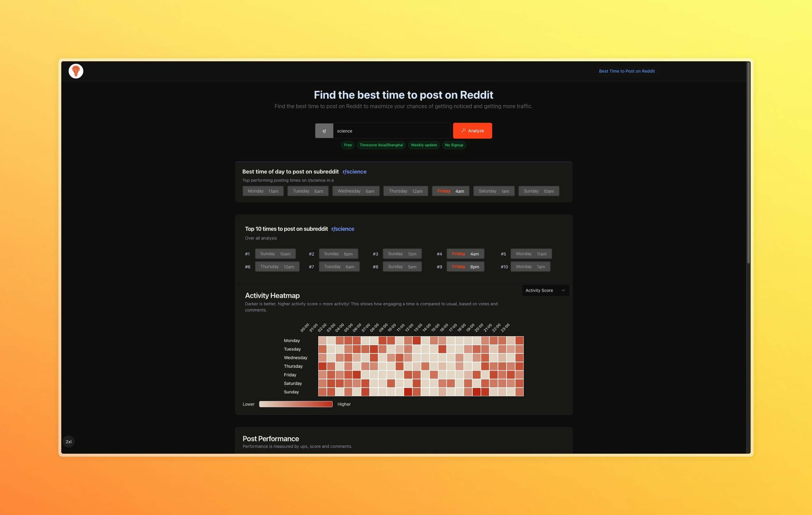Click the Lower-Higher gradient legend bar
The image size is (812, 515).
pyautogui.click(x=296, y=405)
